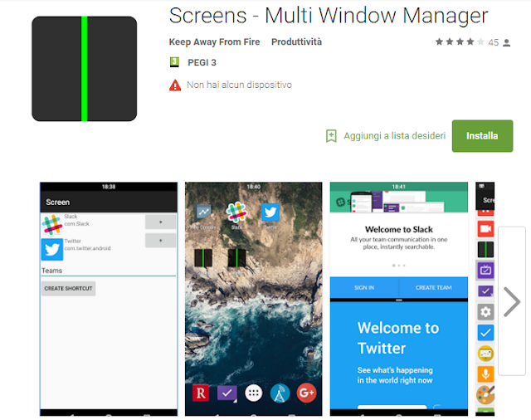Click the Play Console icon on home screen screenshot
Screen dimensions: 531x420
click(202, 212)
